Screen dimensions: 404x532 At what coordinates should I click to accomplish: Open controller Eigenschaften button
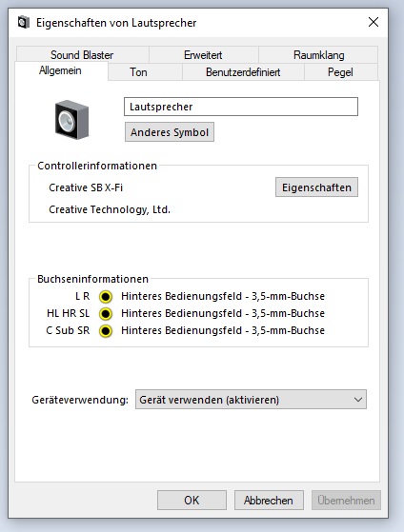[316, 187]
